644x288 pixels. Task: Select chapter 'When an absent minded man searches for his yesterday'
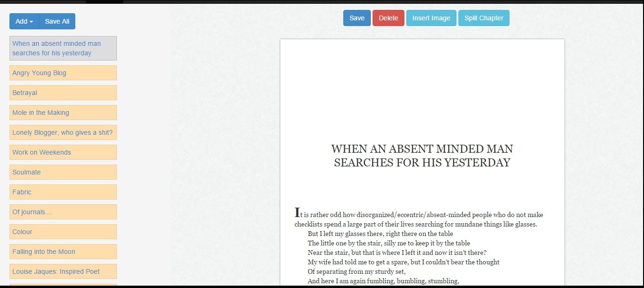coord(63,48)
